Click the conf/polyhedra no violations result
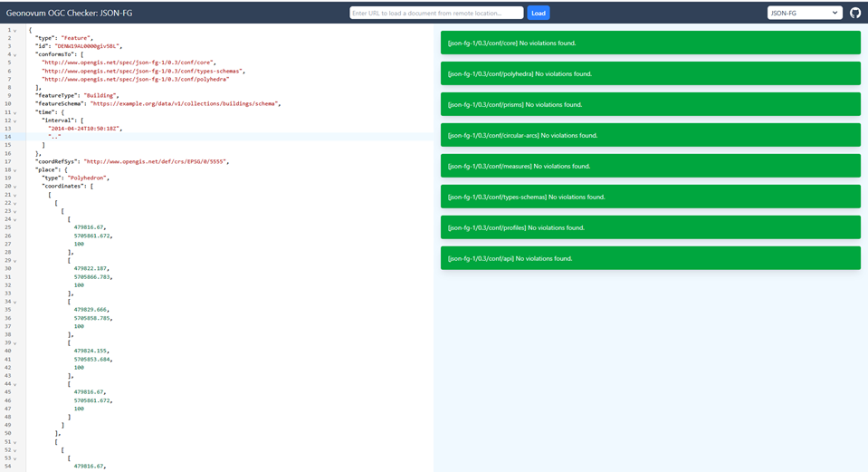Viewport: 868px width, 472px height. coord(650,73)
